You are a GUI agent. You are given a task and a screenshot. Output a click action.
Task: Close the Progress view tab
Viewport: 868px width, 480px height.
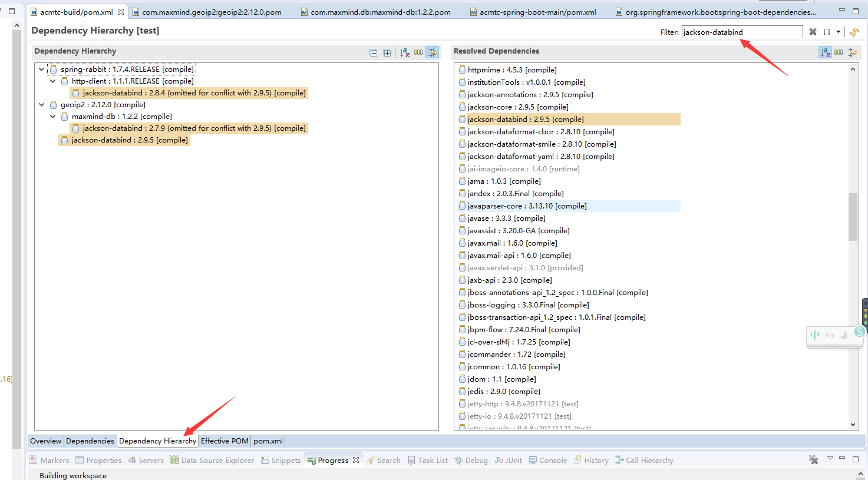click(356, 460)
